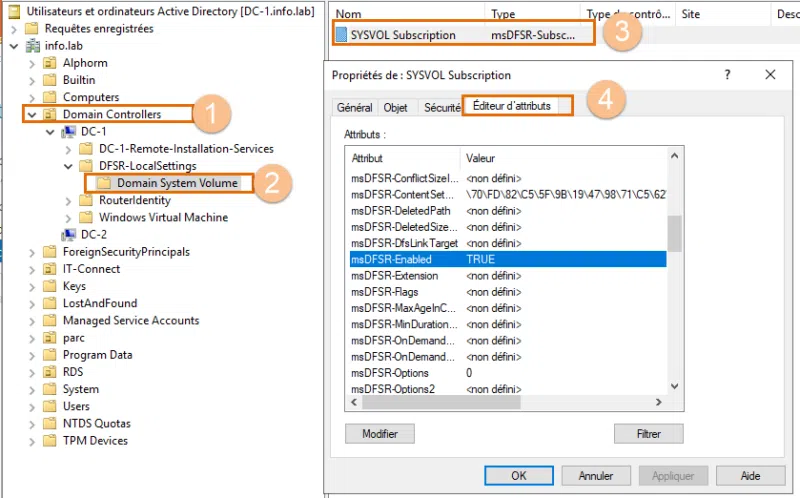The image size is (800, 498).
Task: Click the Modifier button
Action: (x=379, y=434)
